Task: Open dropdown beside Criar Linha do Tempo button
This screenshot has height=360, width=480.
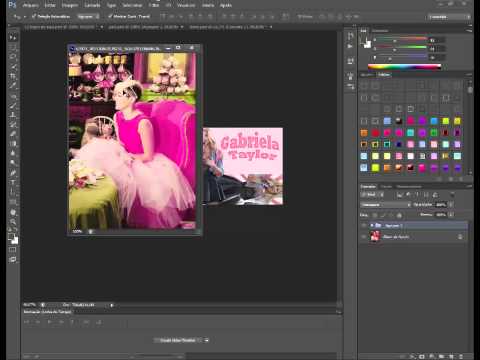Action: coord(207,340)
